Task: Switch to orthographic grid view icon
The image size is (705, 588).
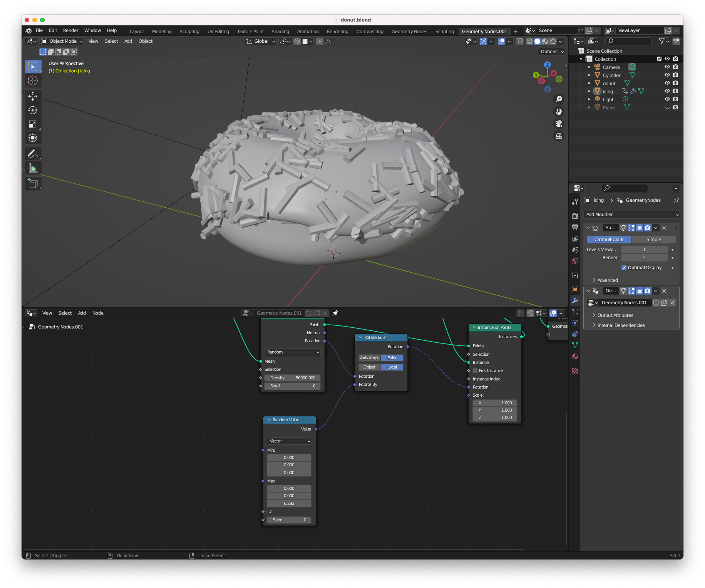Action: tap(559, 136)
